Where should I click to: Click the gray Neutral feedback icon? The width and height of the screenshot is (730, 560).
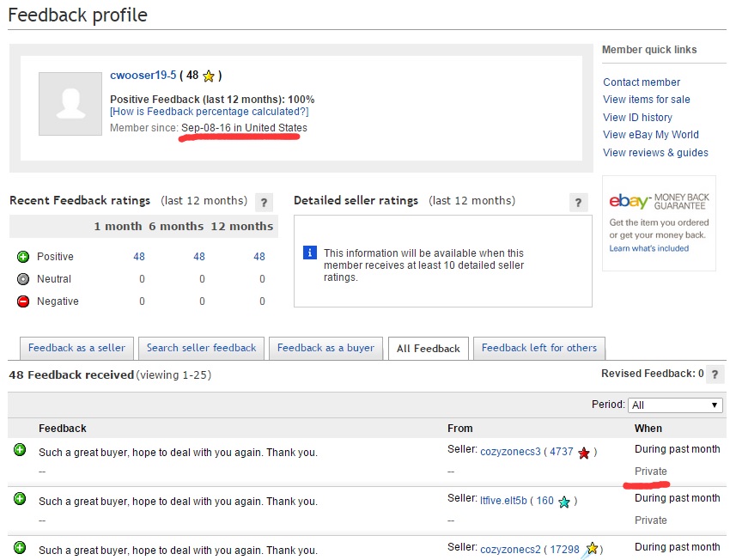[x=23, y=279]
